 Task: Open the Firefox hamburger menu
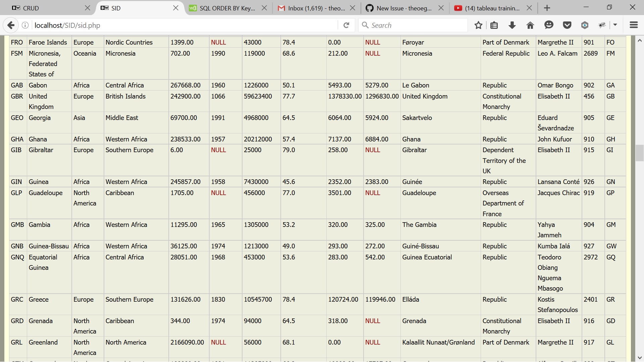[634, 25]
